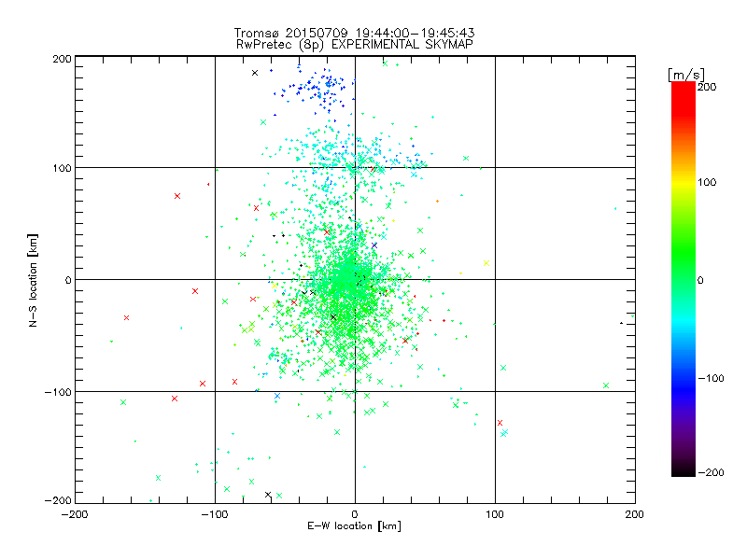
Task: Click the red section of the velocity colorbar
Action: point(684,98)
